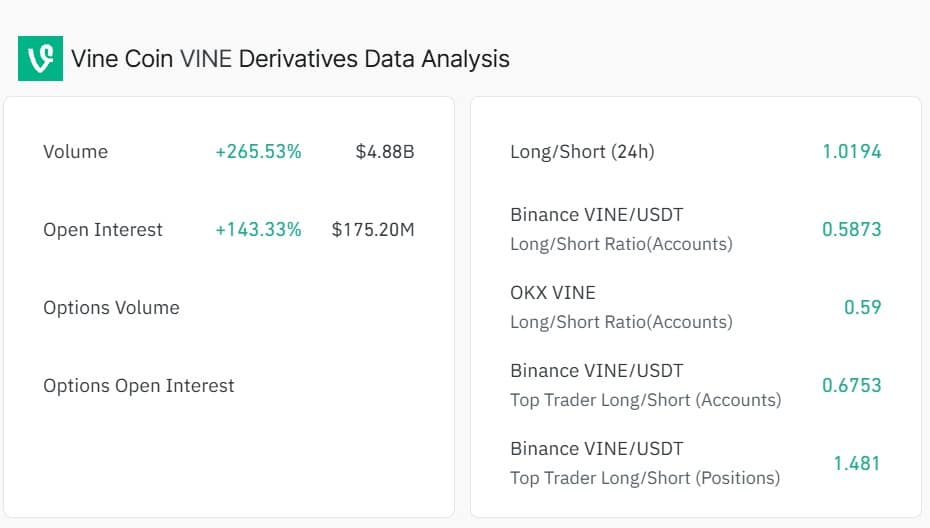Click the +143.33% open interest change
Image resolution: width=930 pixels, height=528 pixels.
(258, 230)
